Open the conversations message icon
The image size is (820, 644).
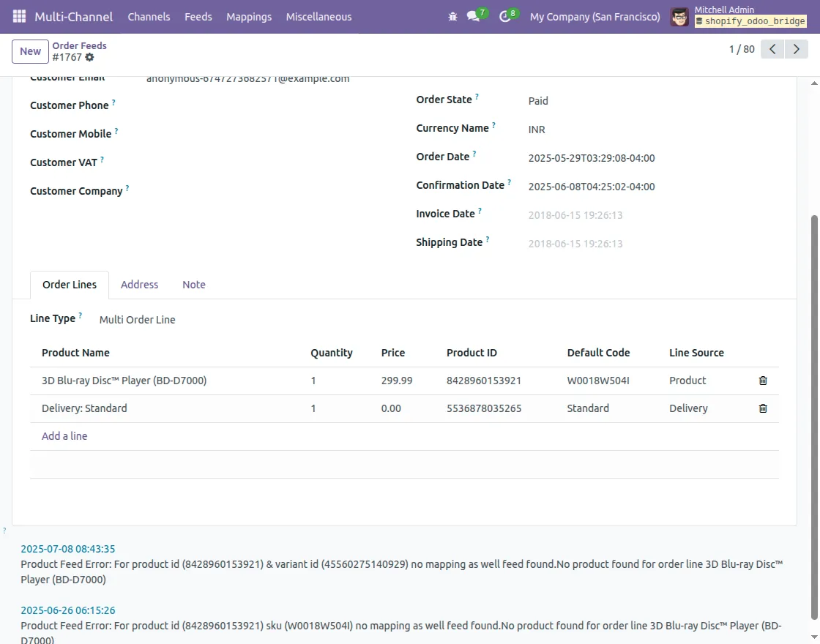pos(474,16)
